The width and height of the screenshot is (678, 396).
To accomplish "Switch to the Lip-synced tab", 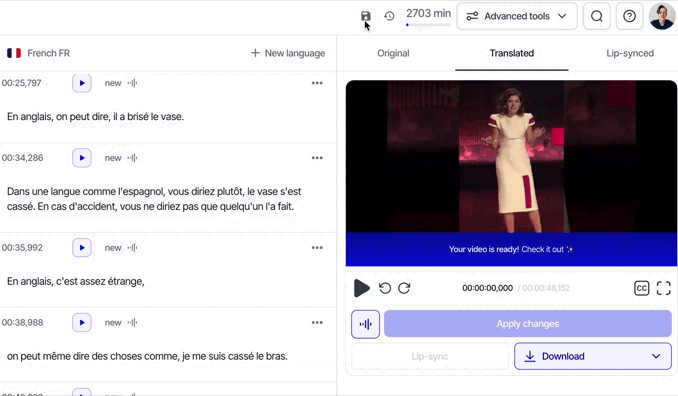I will tap(630, 53).
